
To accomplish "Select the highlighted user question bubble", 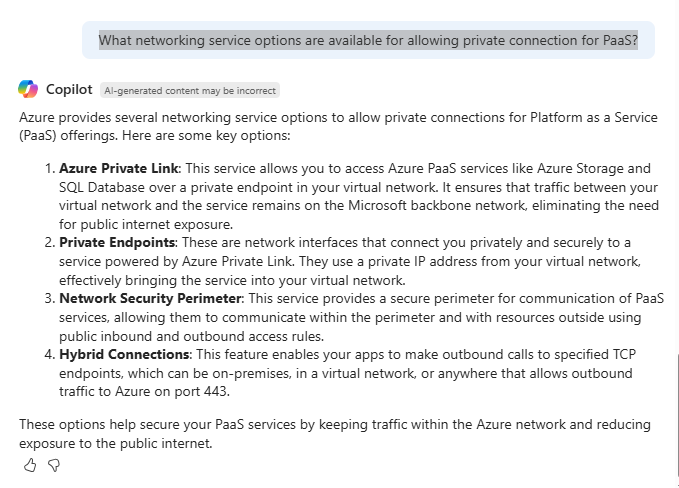I will pyautogui.click(x=368, y=40).
